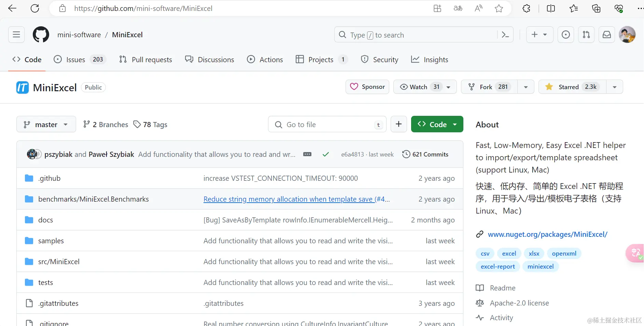Expand the Fork options dropdown arrow

(526, 87)
